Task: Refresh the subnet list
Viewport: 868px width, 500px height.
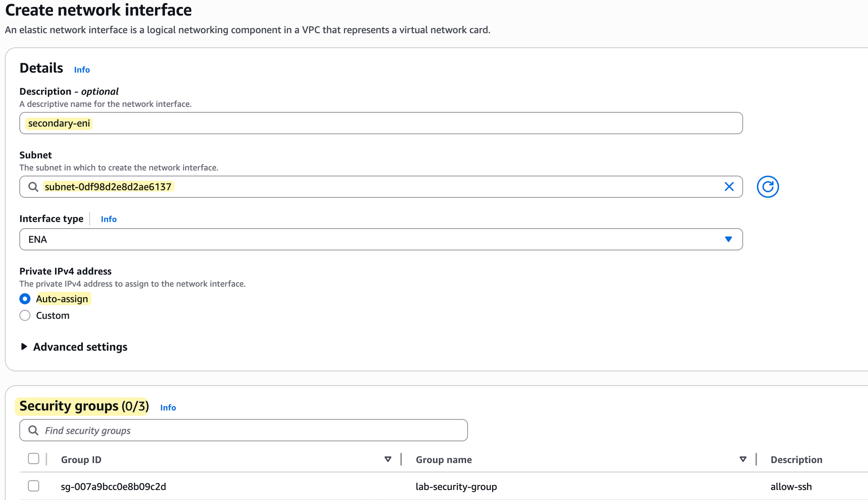Action: (x=767, y=187)
